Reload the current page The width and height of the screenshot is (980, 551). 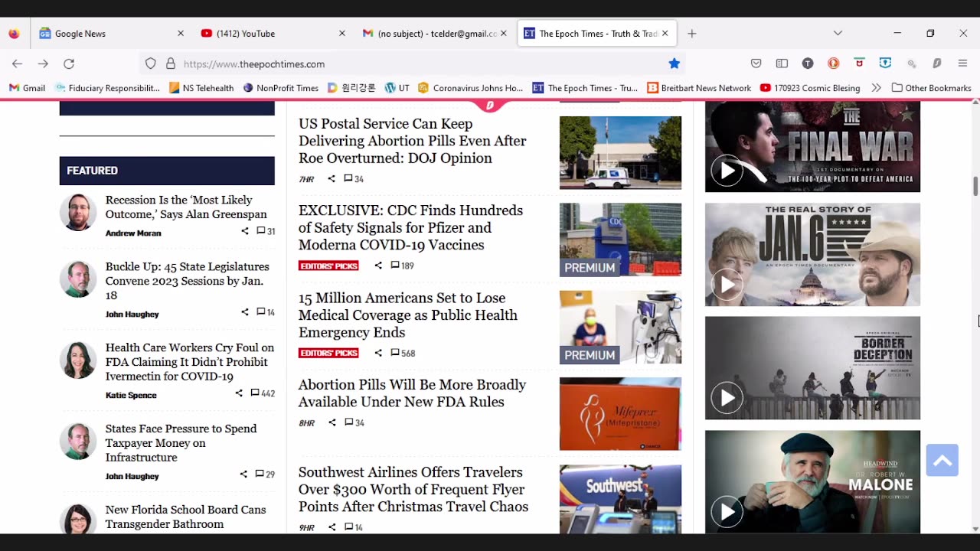point(69,64)
